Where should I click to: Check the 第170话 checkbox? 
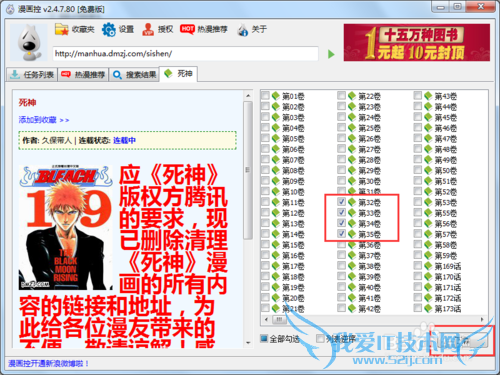418,276
